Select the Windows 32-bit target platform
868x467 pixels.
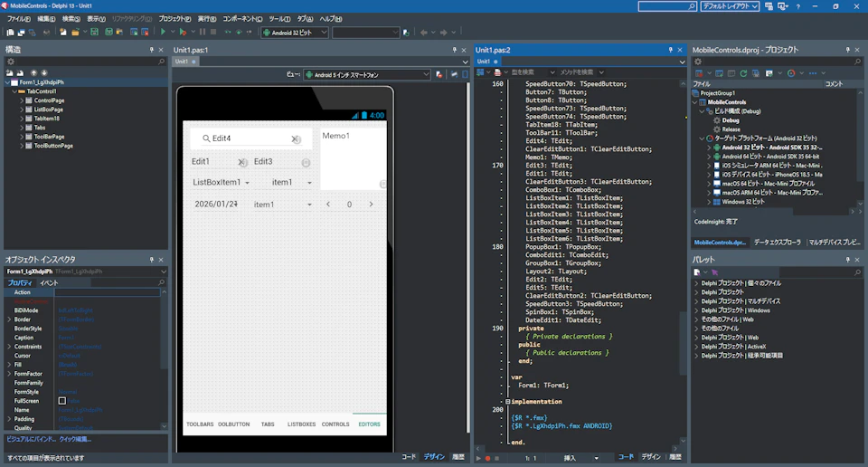coord(743,202)
